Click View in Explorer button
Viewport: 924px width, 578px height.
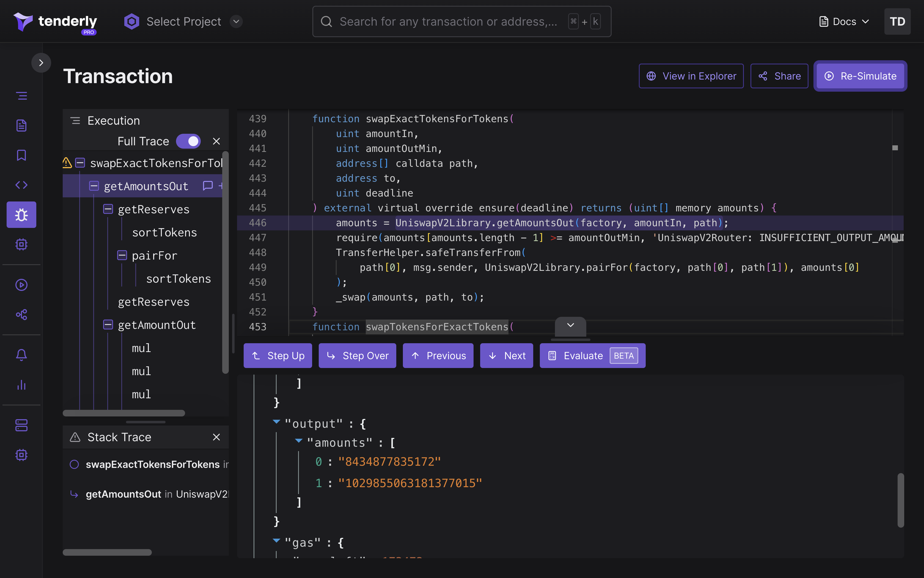[x=691, y=76]
